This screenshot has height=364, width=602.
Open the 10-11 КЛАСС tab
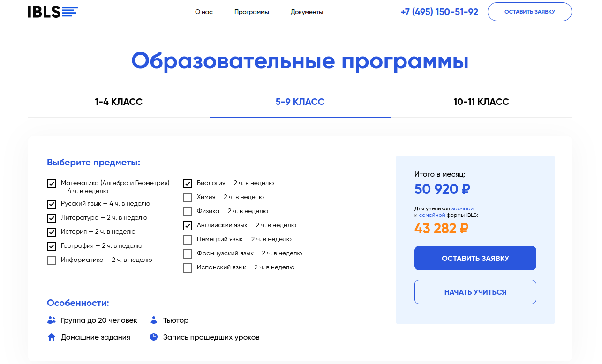[x=481, y=102]
